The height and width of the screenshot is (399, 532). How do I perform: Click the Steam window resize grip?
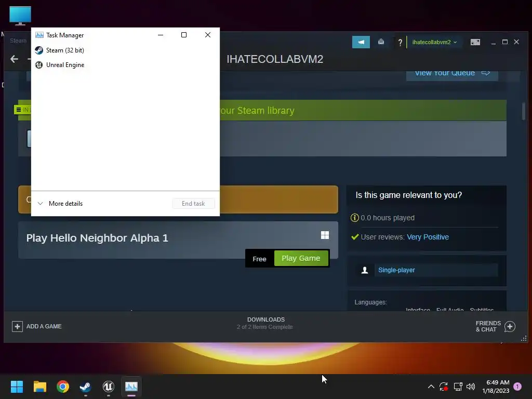click(524, 339)
